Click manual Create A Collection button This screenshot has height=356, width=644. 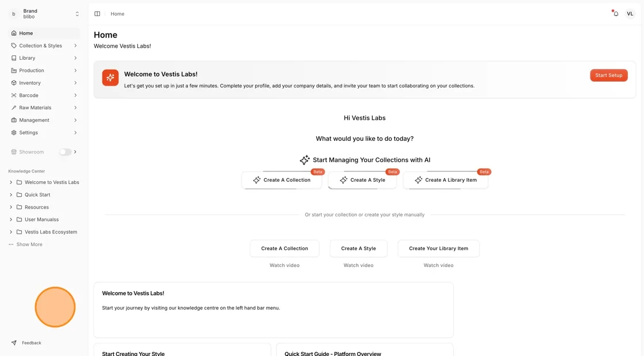coord(285,248)
